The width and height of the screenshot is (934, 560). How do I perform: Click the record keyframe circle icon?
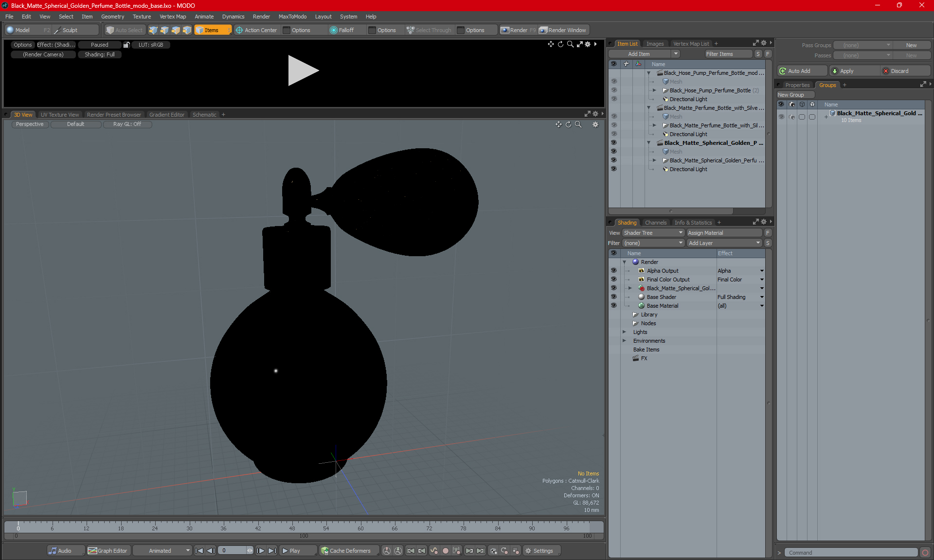(445, 551)
